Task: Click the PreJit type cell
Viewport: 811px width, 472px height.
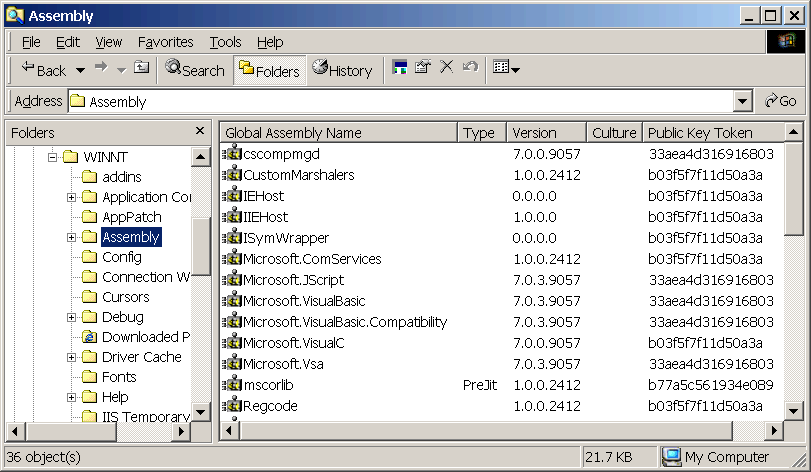Action: pos(480,385)
